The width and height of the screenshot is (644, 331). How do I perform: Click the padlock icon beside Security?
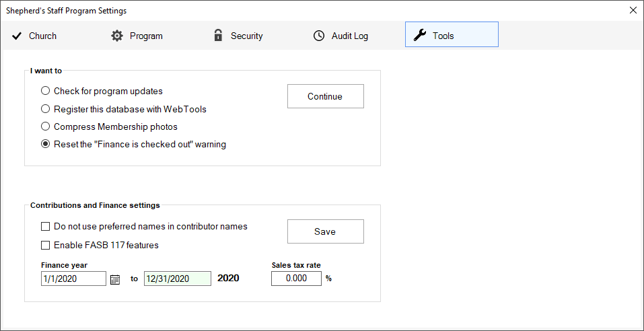(218, 36)
